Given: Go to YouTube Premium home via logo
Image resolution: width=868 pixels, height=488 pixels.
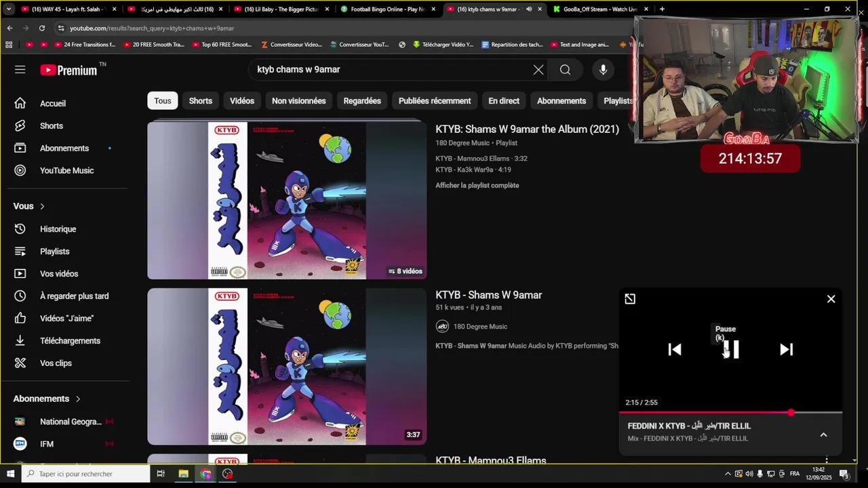Looking at the screenshot, I should point(68,70).
